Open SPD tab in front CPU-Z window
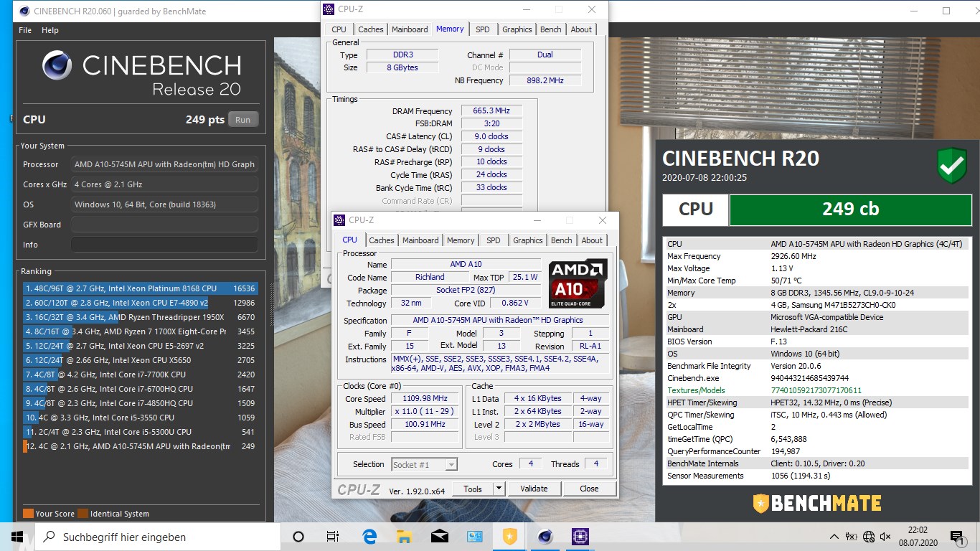The image size is (980, 551). tap(494, 240)
